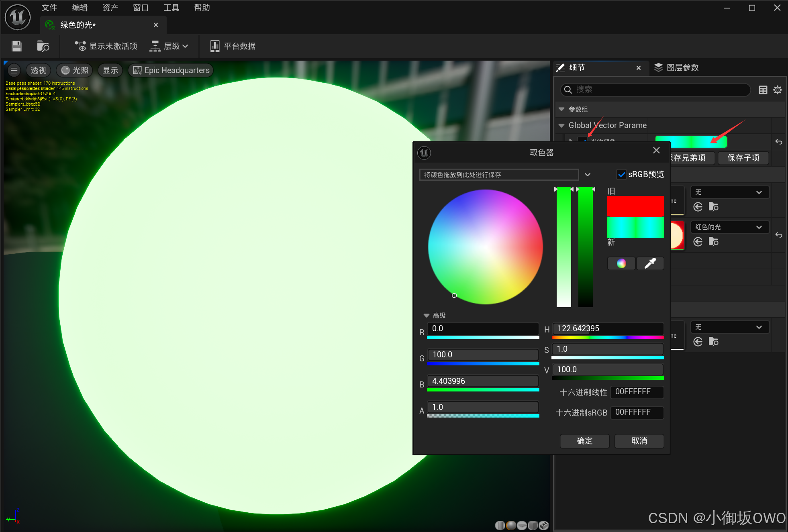Switch to color spectrum mode button

click(621, 263)
